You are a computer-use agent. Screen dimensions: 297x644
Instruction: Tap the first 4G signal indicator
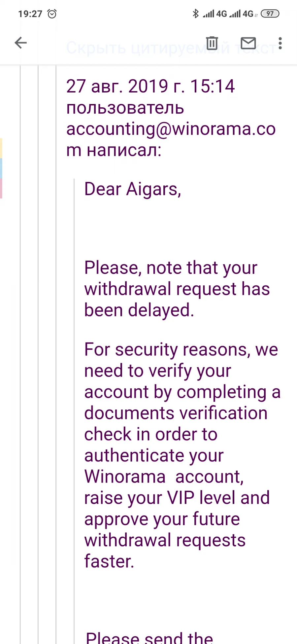click(215, 14)
